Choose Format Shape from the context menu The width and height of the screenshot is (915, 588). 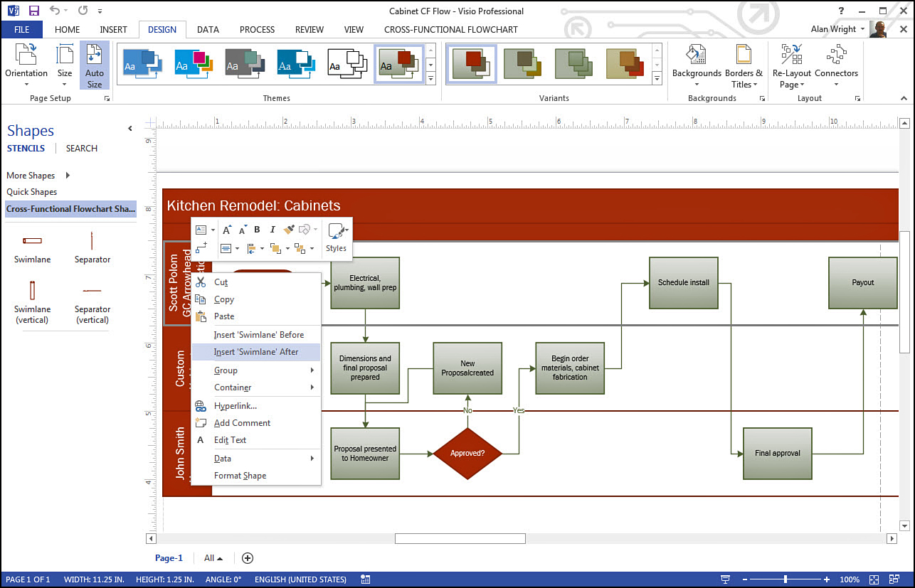point(256,476)
